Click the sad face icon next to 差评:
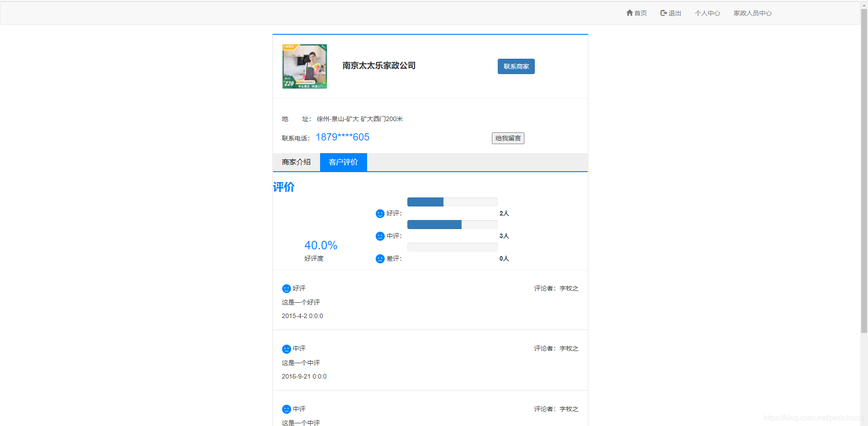This screenshot has height=426, width=868. point(380,259)
